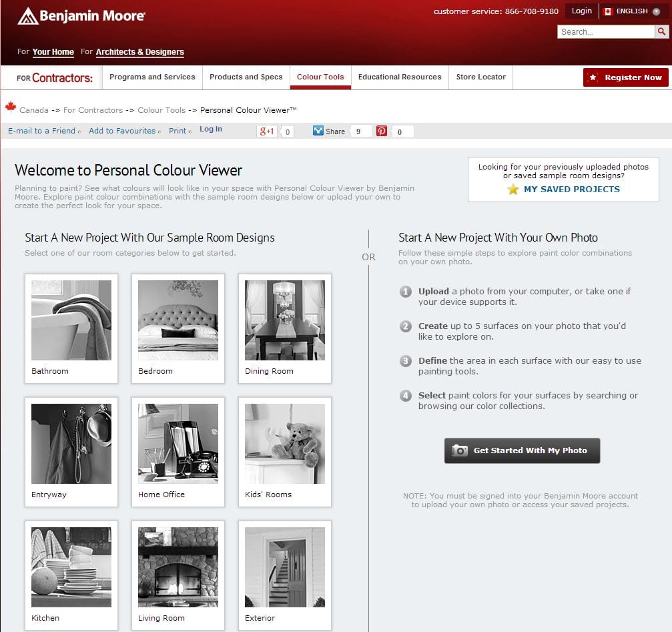Choose the Kids' Rooms thumbnail
Image resolution: width=672 pixels, height=632 pixels.
(285, 444)
